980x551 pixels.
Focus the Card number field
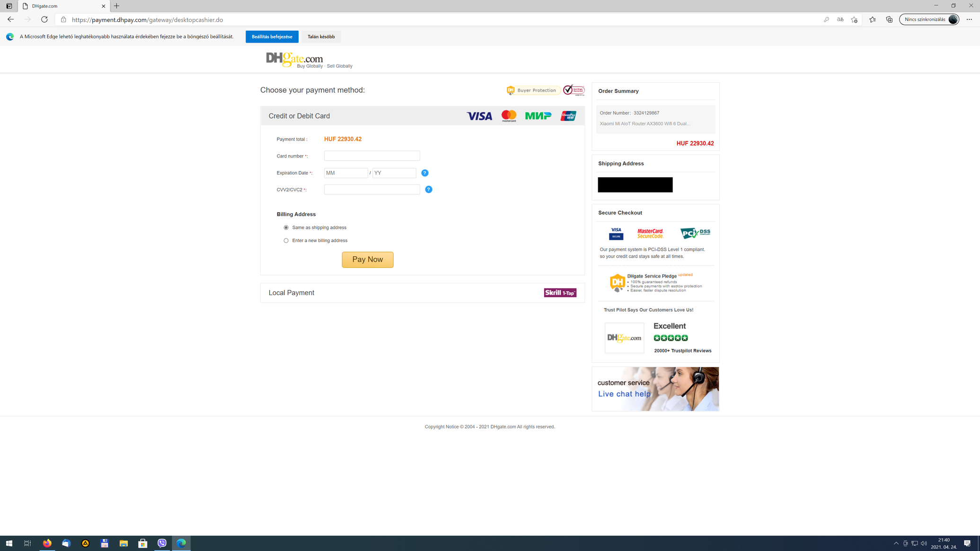[x=372, y=156]
